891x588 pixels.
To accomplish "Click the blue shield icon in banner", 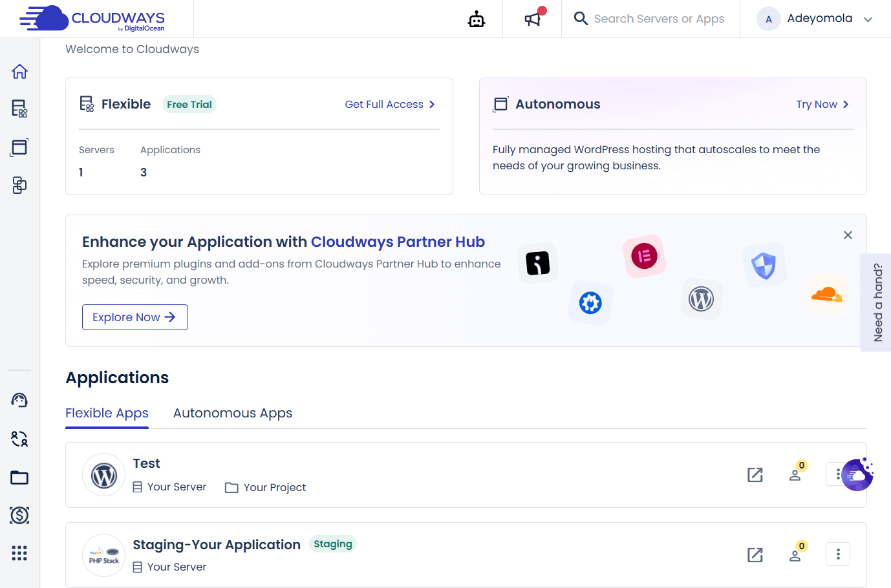I will click(x=764, y=265).
